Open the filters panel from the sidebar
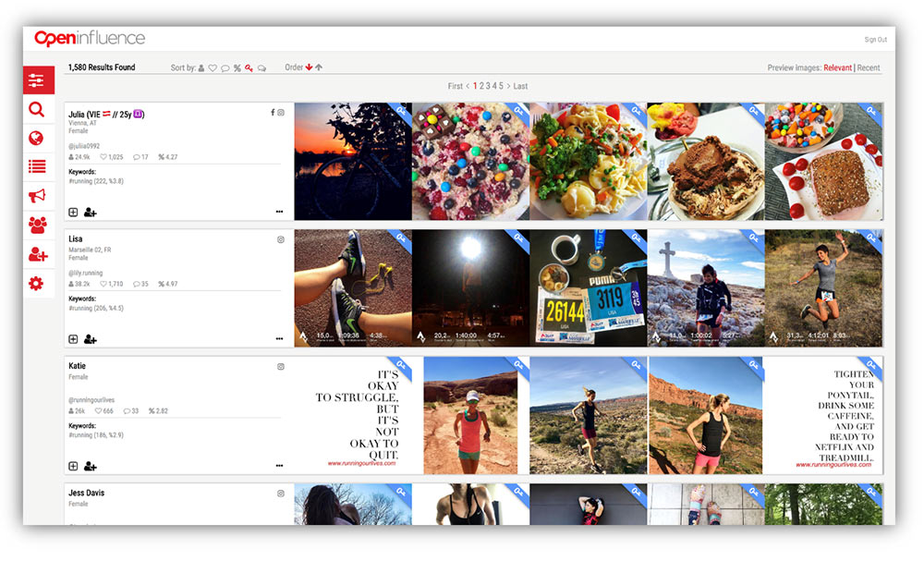The width and height of the screenshot is (924, 561). (x=39, y=80)
